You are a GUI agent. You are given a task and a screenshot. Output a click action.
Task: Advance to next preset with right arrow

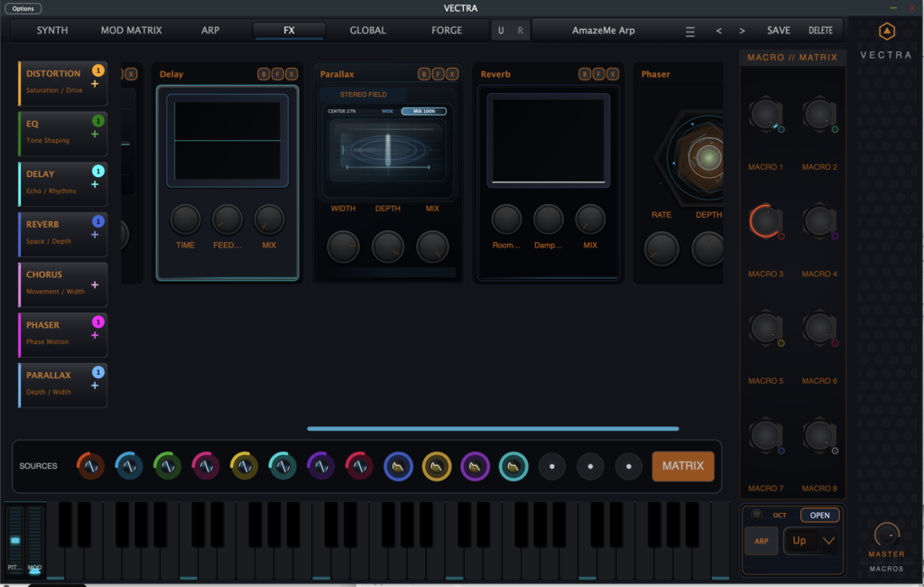[742, 30]
